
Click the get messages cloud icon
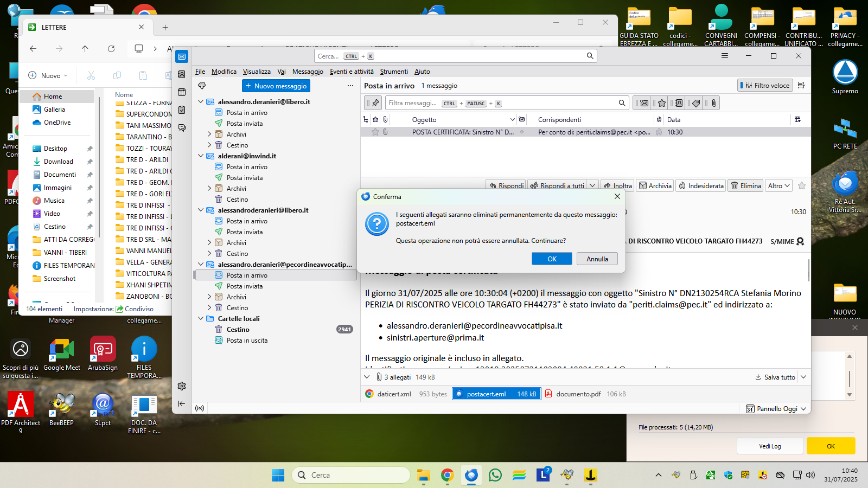tap(202, 86)
